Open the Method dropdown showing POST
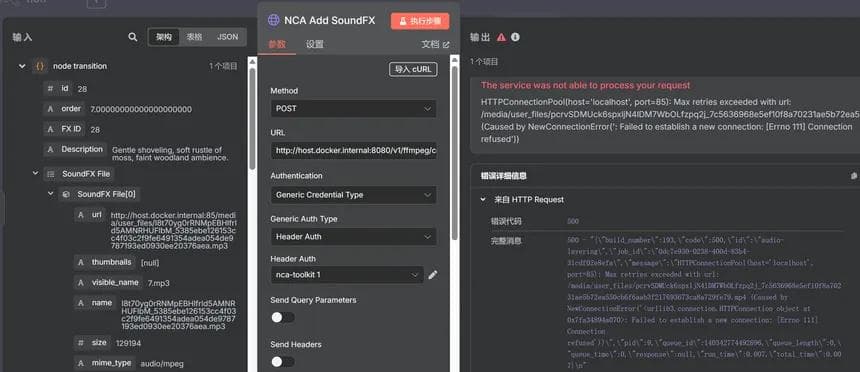The image size is (860, 372). pos(353,109)
